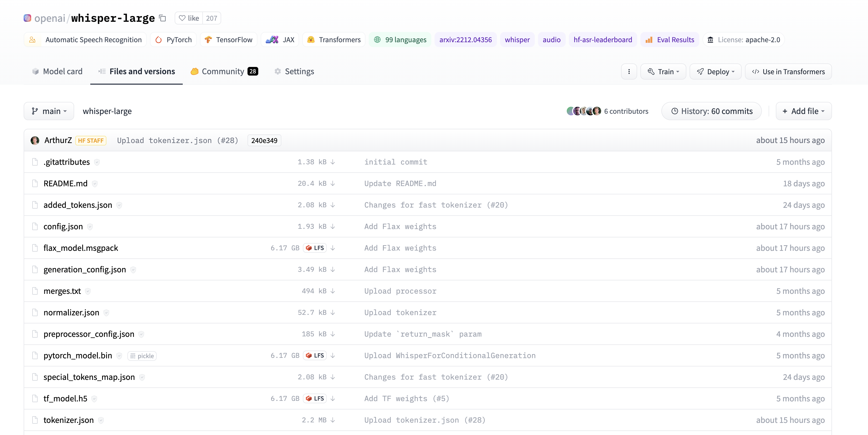Open the main branch dropdown
868x435 pixels.
point(49,111)
